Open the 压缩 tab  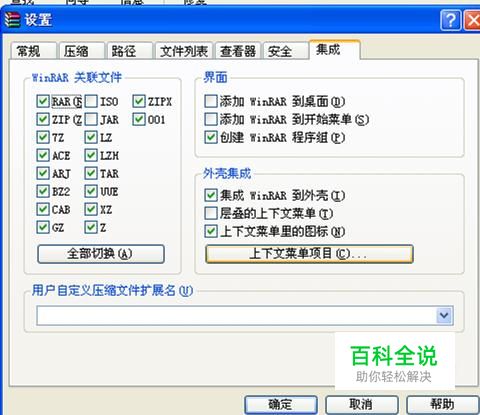81,51
